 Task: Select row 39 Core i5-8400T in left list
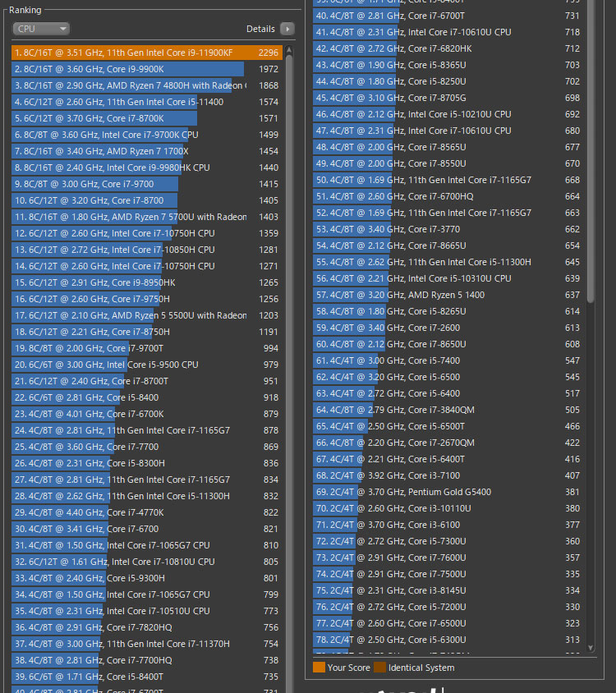point(147,677)
